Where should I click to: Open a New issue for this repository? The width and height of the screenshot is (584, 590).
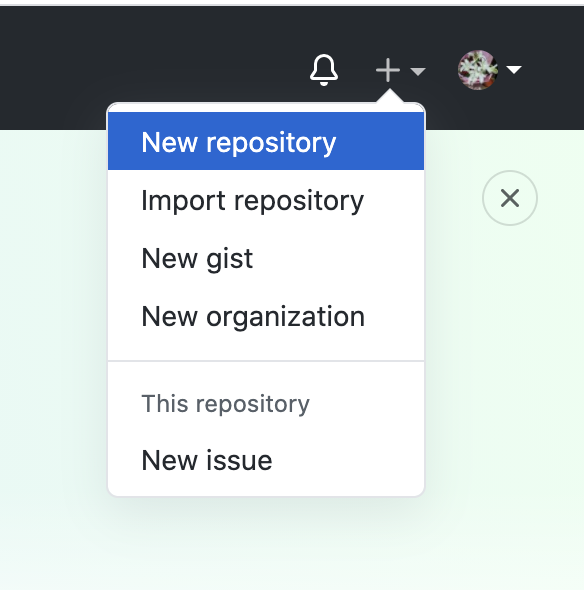click(266, 460)
